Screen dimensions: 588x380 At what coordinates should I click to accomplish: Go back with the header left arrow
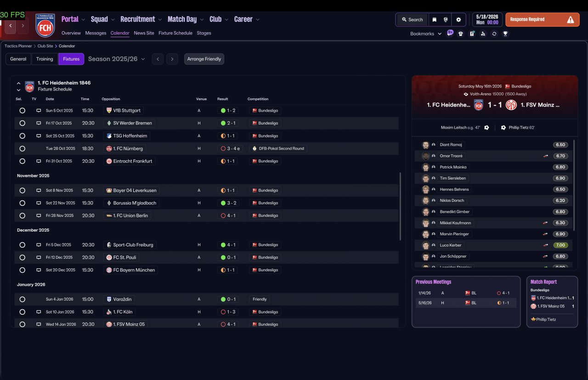click(11, 26)
